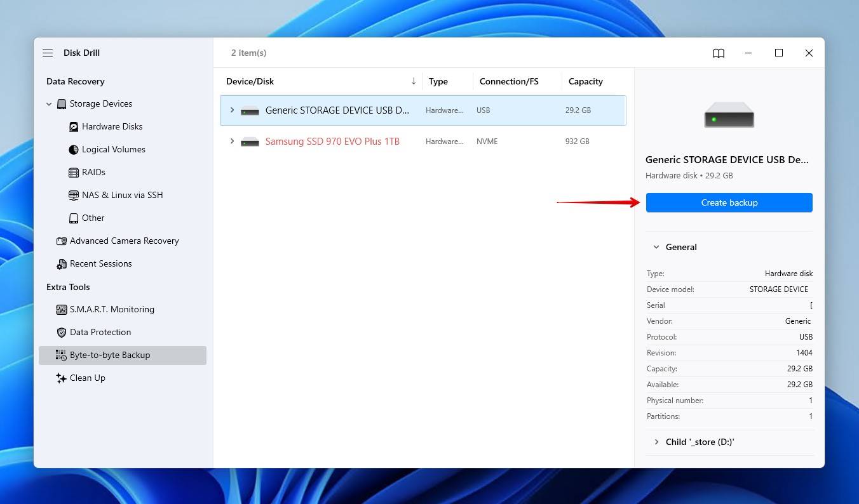Collapse the General details section

(656, 247)
